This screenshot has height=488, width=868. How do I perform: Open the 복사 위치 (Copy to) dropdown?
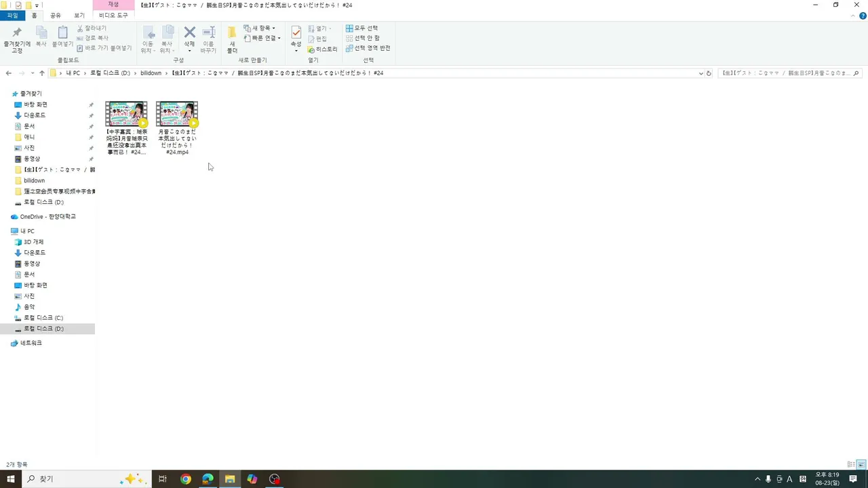click(x=167, y=41)
